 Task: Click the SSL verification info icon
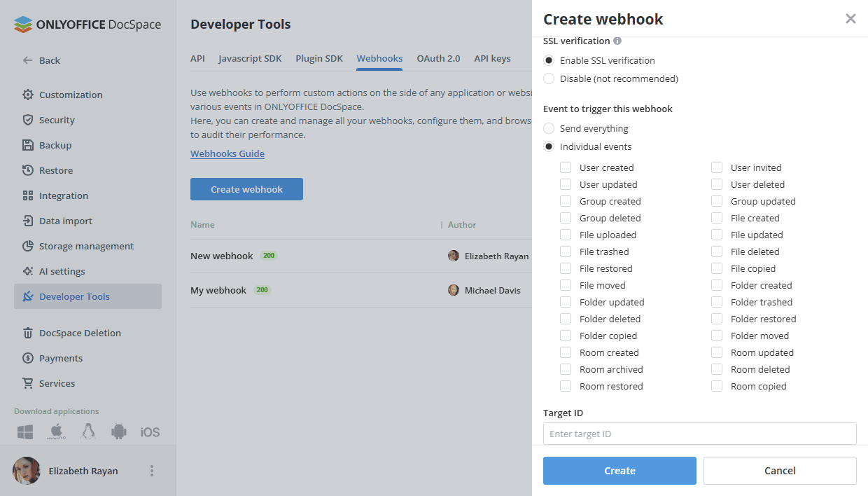[x=617, y=41]
